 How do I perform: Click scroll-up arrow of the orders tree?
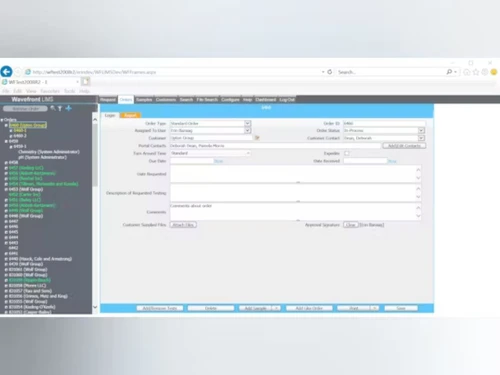coord(95,119)
